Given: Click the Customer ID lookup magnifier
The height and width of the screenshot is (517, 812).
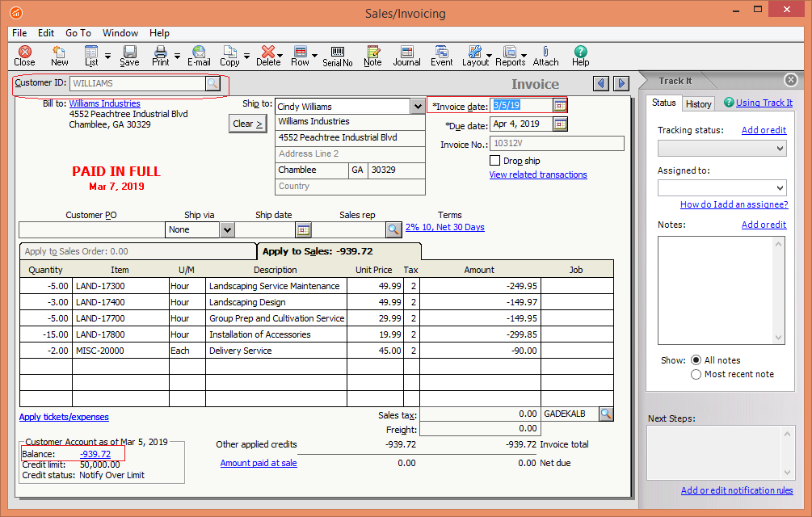Looking at the screenshot, I should [x=212, y=83].
